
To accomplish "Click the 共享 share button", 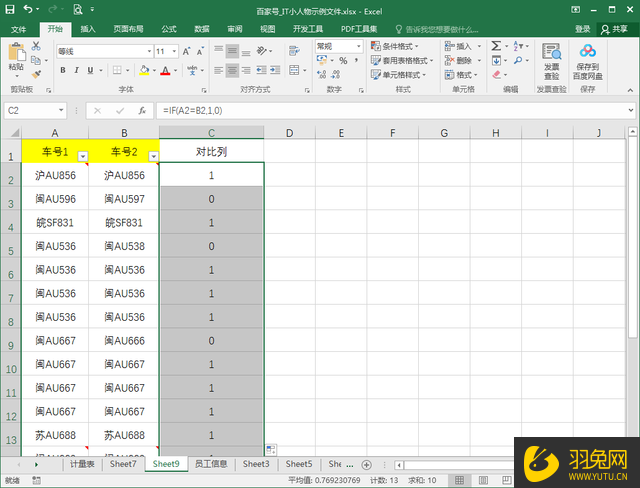I will (616, 29).
